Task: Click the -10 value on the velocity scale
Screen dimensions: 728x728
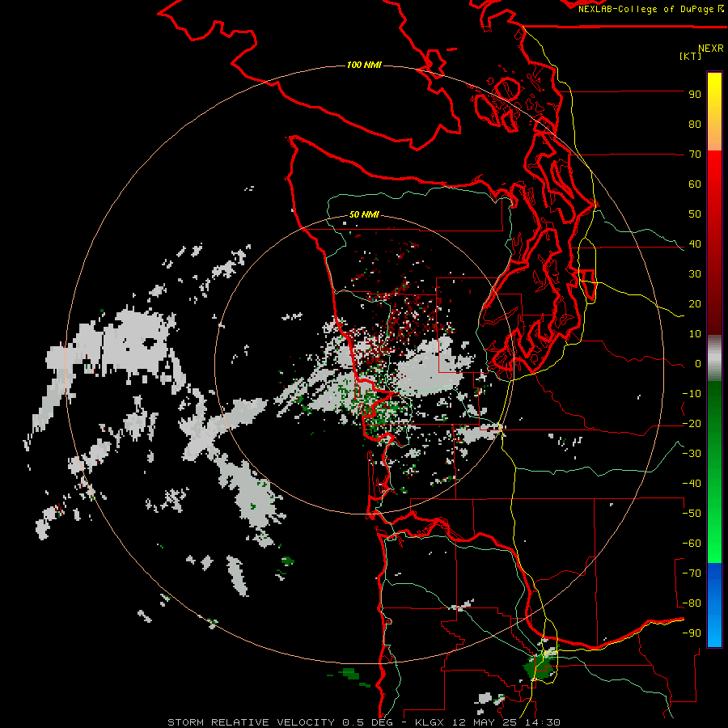Action: [x=692, y=394]
